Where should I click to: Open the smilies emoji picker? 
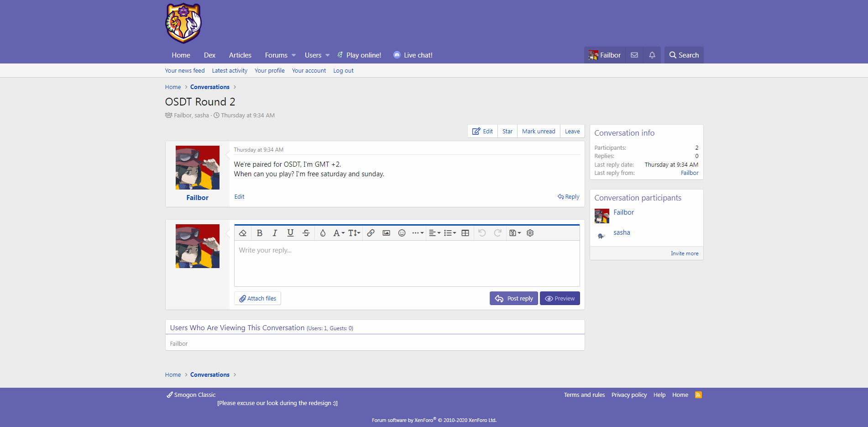[x=402, y=233]
